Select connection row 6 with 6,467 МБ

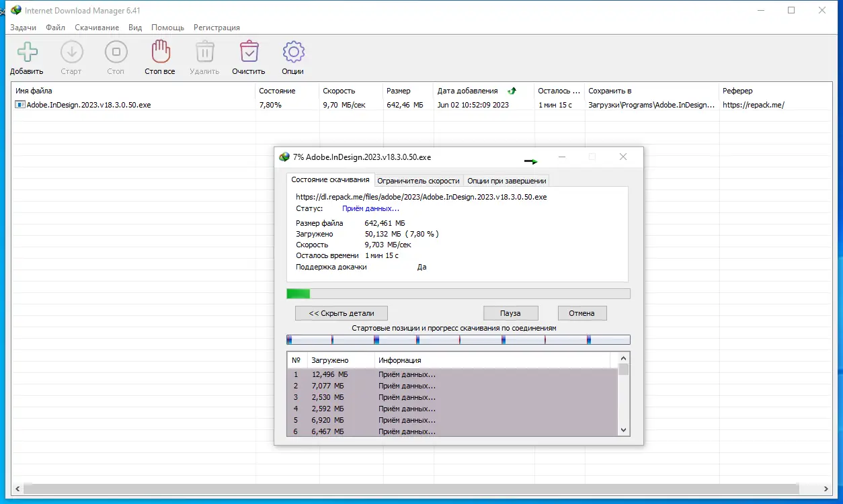[x=452, y=431]
